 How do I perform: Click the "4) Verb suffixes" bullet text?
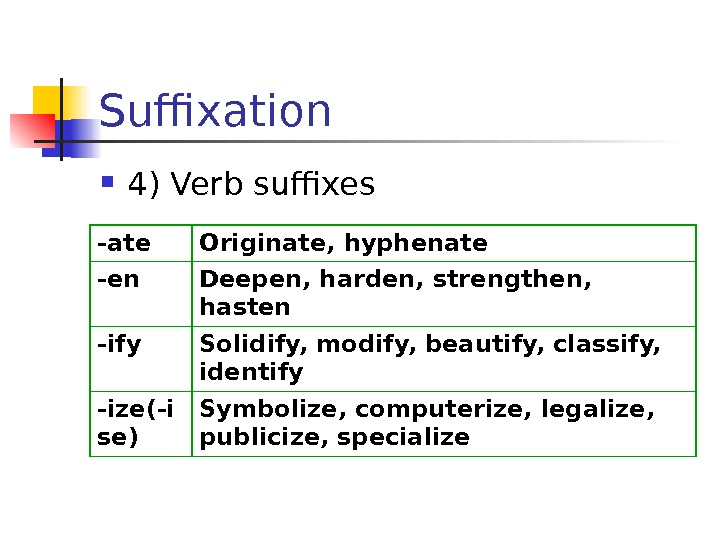(x=251, y=184)
